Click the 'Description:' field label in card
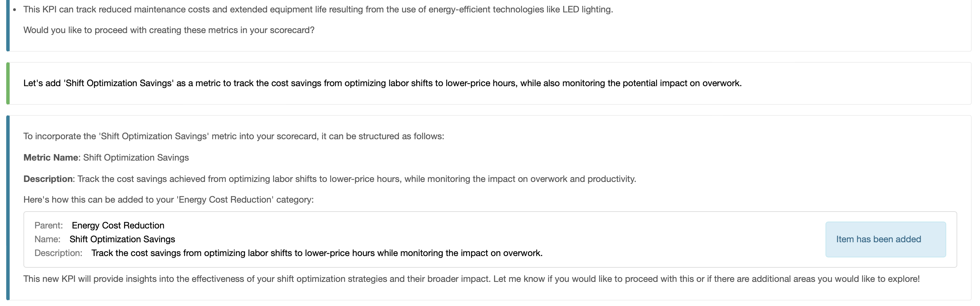This screenshot has width=980, height=306. click(x=58, y=253)
